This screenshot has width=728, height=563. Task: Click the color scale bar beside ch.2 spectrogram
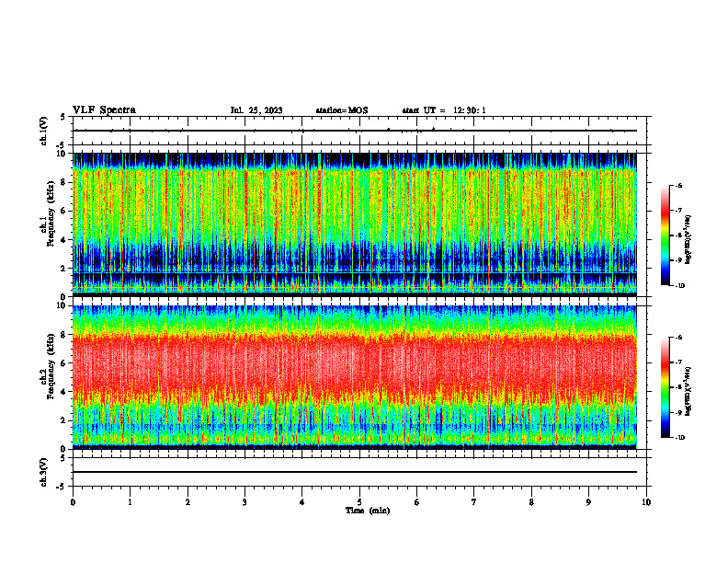pyautogui.click(x=665, y=387)
